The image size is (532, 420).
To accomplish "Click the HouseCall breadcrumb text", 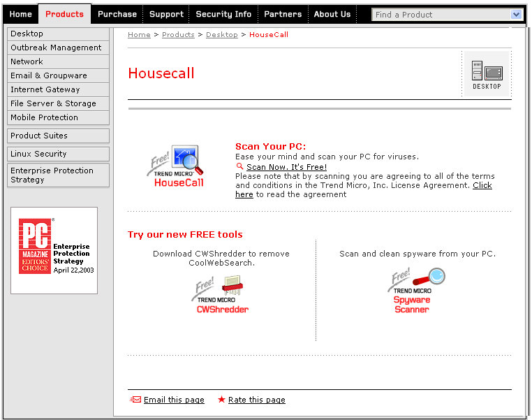I will click(x=269, y=35).
